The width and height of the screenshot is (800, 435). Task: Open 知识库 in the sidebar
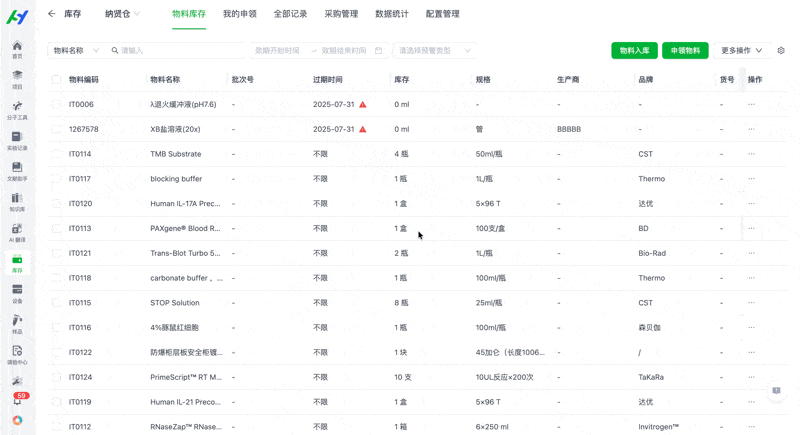[17, 201]
